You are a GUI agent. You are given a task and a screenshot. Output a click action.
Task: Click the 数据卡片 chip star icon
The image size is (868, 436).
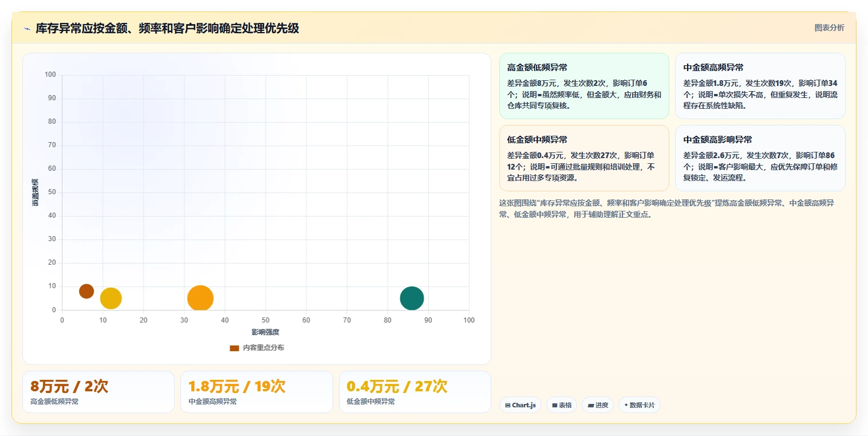click(626, 405)
